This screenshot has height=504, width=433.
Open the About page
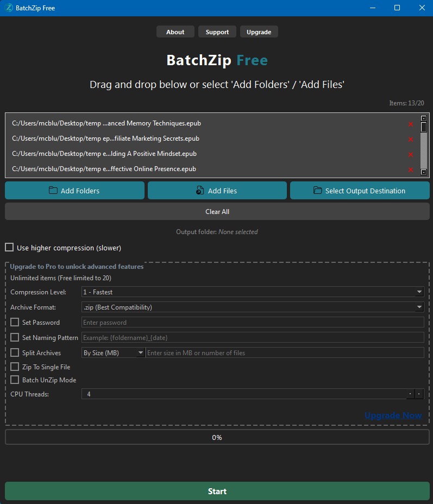coord(175,32)
